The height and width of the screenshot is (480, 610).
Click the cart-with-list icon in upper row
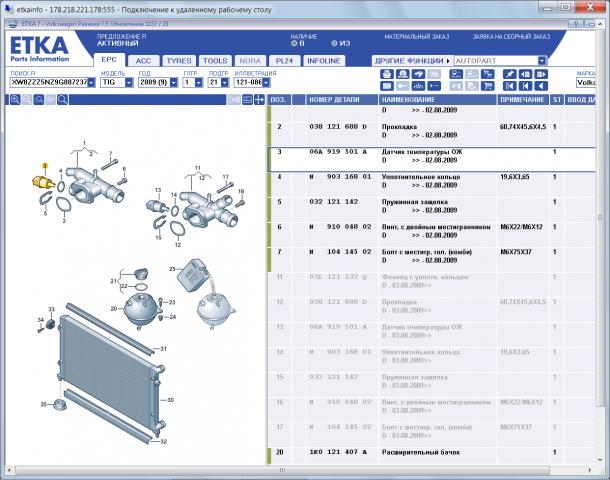(487, 74)
